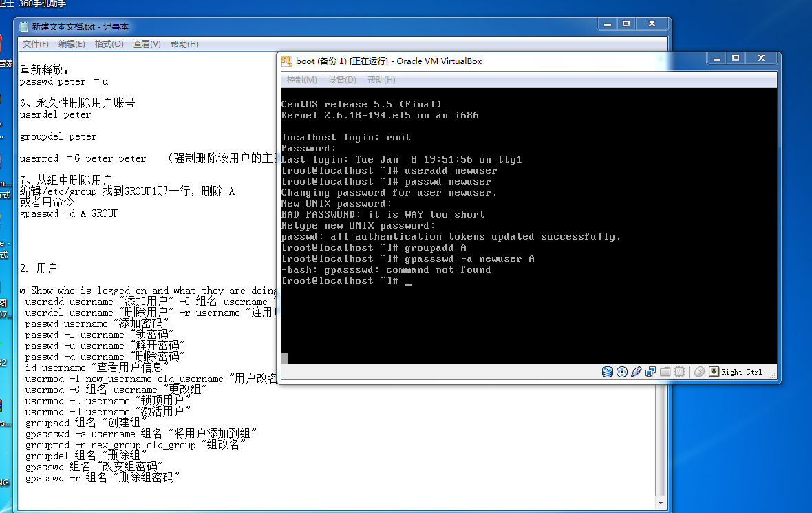Minimize the Notepad window
Viewport: 812px width, 513px height.
point(608,24)
